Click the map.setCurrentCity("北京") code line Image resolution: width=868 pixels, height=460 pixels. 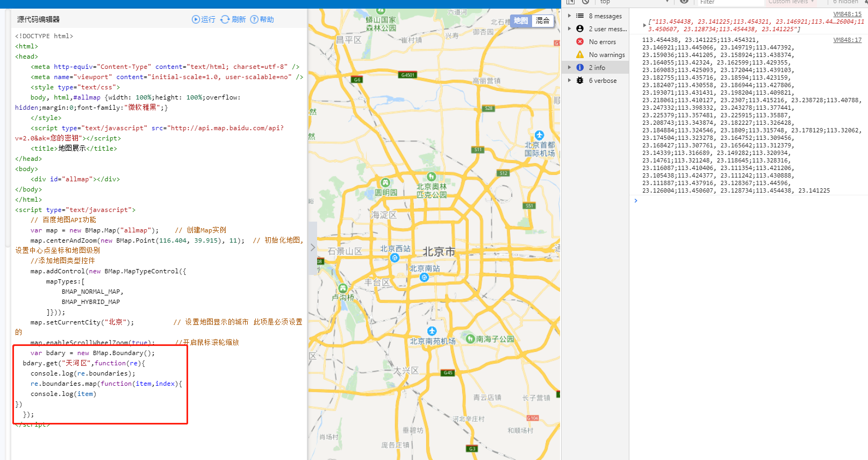82,322
